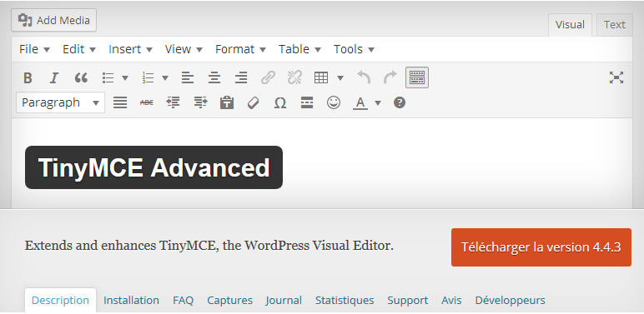The height and width of the screenshot is (314, 644).
Task: Click the undo arrow
Action: point(364,77)
